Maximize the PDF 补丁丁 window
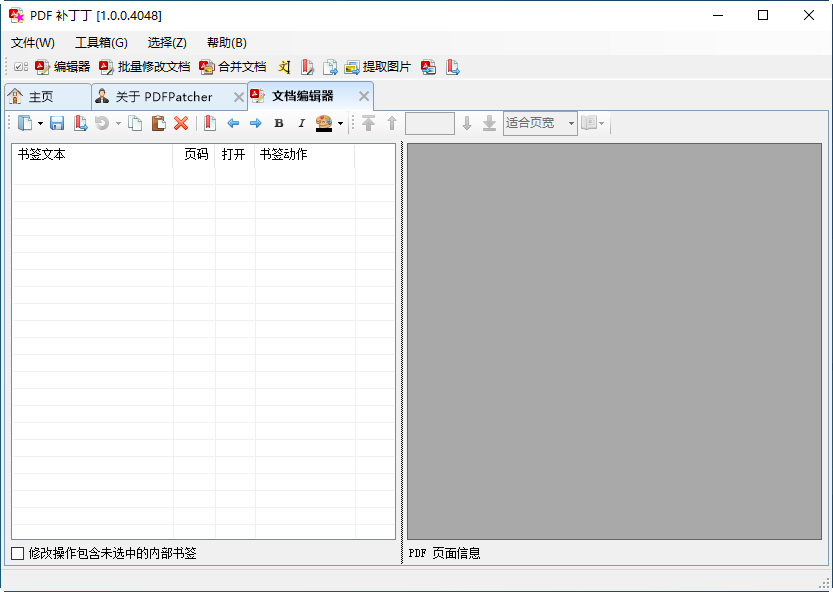This screenshot has height=592, width=833. (x=763, y=15)
